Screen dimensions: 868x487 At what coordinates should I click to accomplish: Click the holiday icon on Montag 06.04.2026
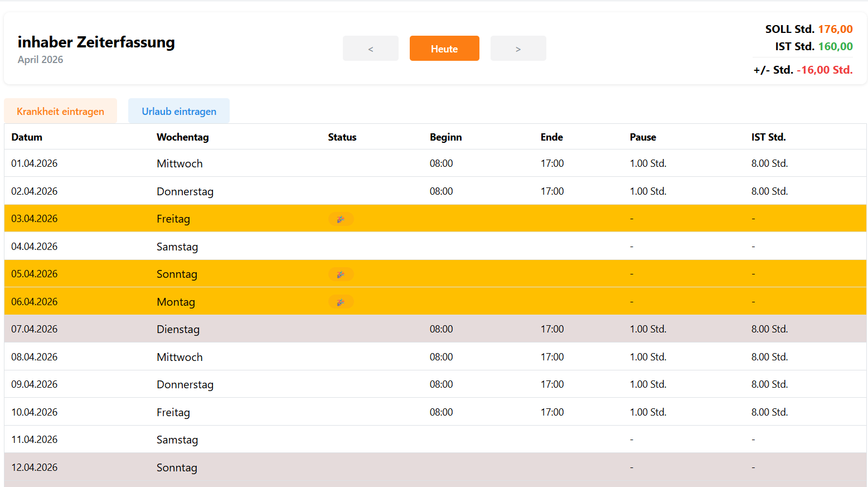[341, 302]
